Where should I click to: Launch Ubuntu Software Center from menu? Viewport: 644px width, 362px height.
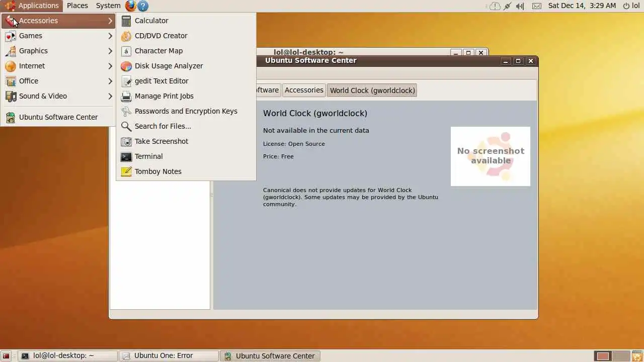pos(58,117)
